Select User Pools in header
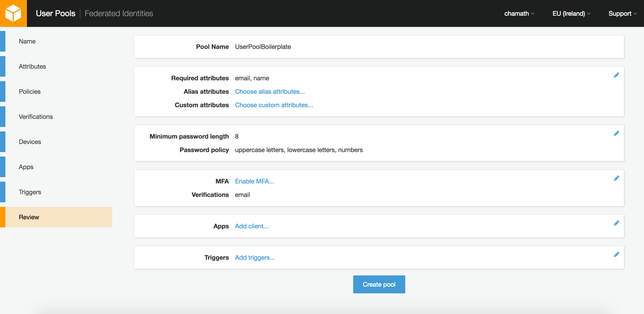Screen dimensions: 644x314 click(x=55, y=13)
